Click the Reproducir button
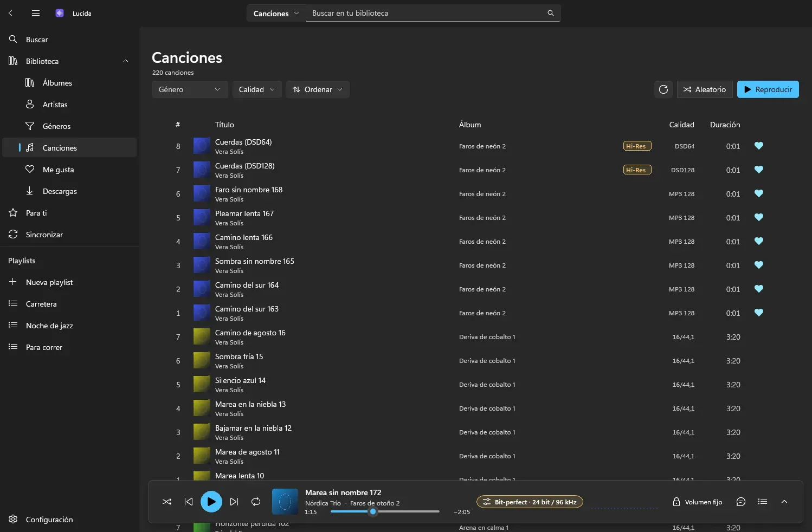The width and height of the screenshot is (812, 532). pyautogui.click(x=768, y=89)
